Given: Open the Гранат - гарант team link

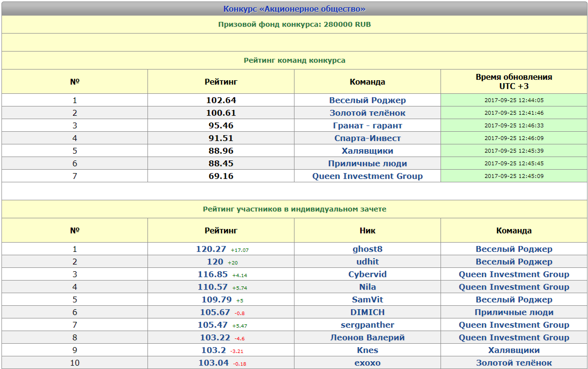Looking at the screenshot, I should tap(367, 125).
